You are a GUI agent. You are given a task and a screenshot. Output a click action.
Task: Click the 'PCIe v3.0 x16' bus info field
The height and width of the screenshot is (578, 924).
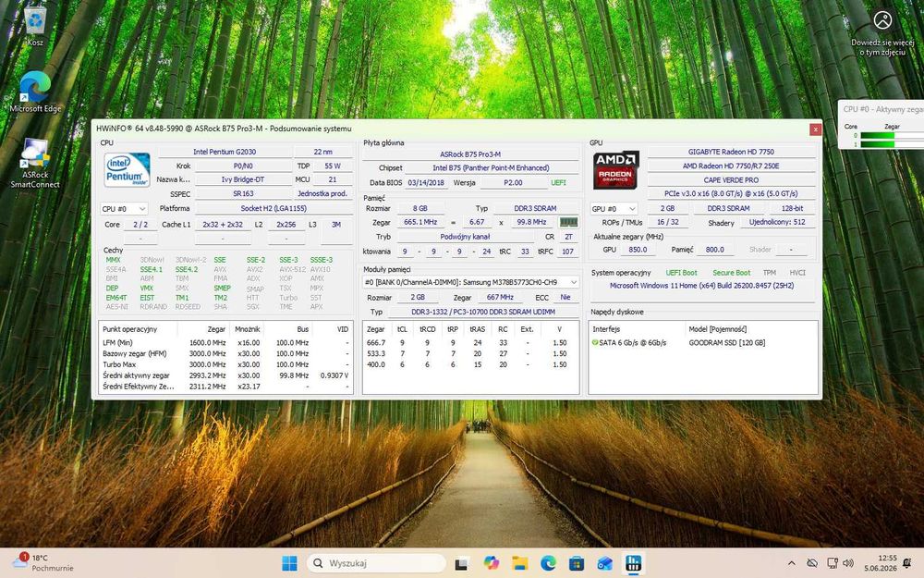[x=731, y=193]
